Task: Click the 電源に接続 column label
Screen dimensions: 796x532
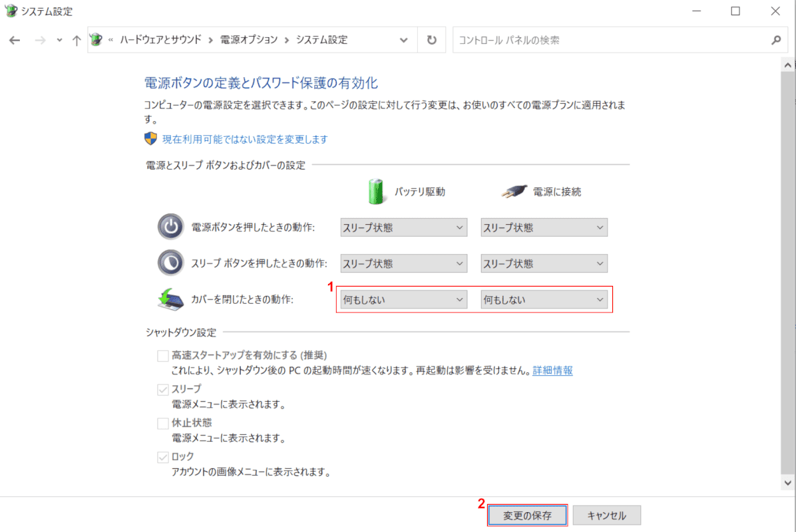Action: click(557, 192)
